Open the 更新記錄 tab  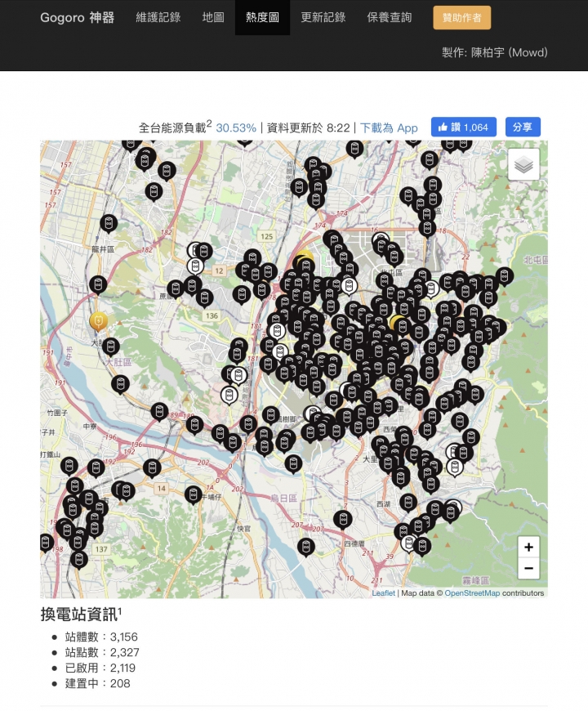tap(323, 18)
